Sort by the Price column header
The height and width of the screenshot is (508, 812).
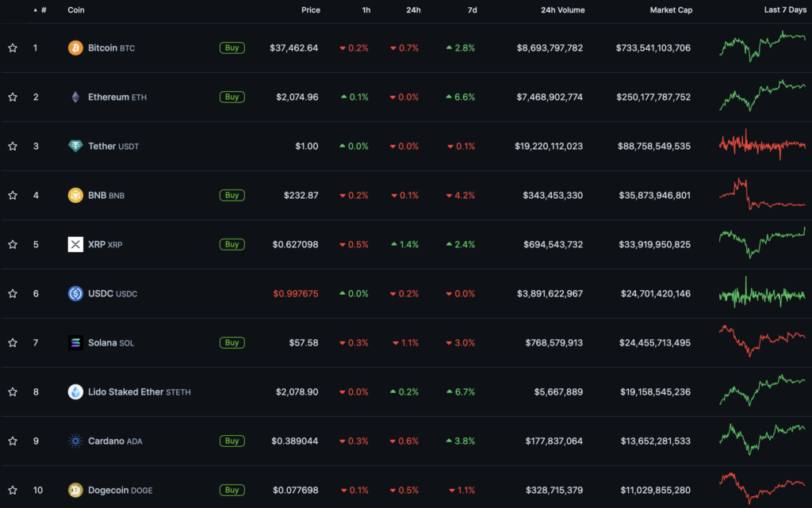point(311,10)
